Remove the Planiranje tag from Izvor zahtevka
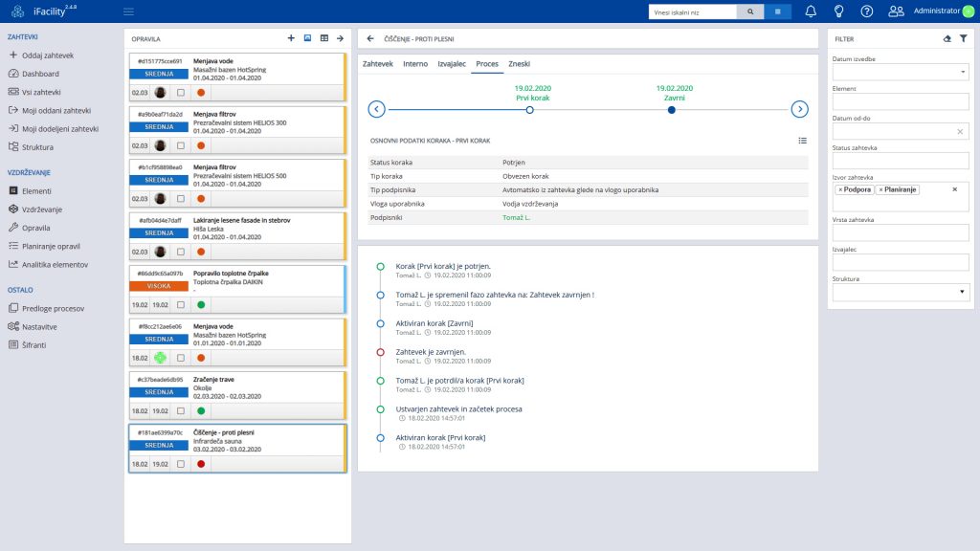 [x=881, y=190]
